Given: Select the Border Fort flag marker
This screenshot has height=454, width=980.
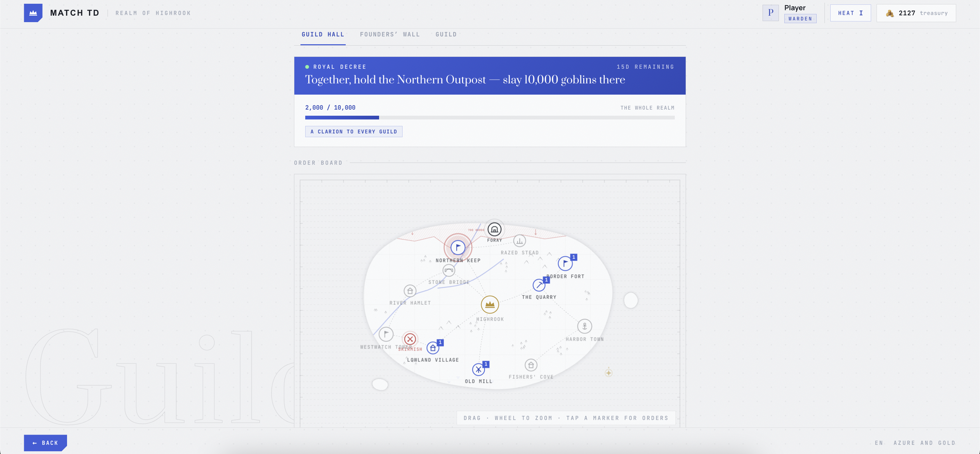Looking at the screenshot, I should tap(565, 263).
